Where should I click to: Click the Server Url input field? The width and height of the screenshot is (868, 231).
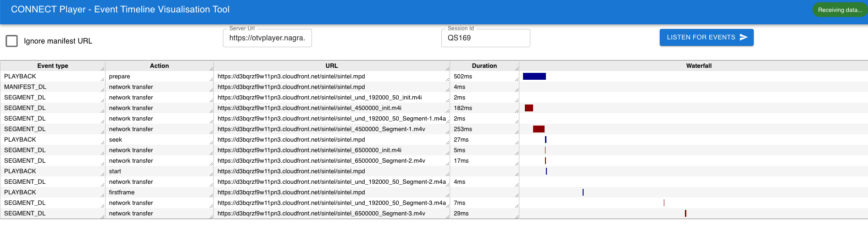[x=267, y=38]
